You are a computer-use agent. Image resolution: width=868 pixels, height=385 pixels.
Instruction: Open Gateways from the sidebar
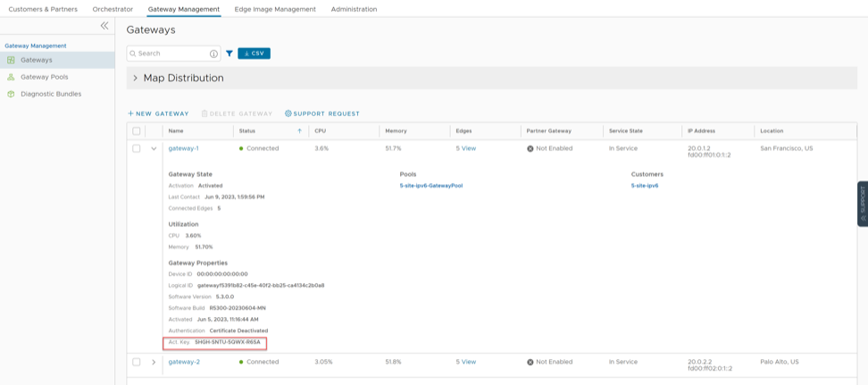pyautogui.click(x=37, y=60)
